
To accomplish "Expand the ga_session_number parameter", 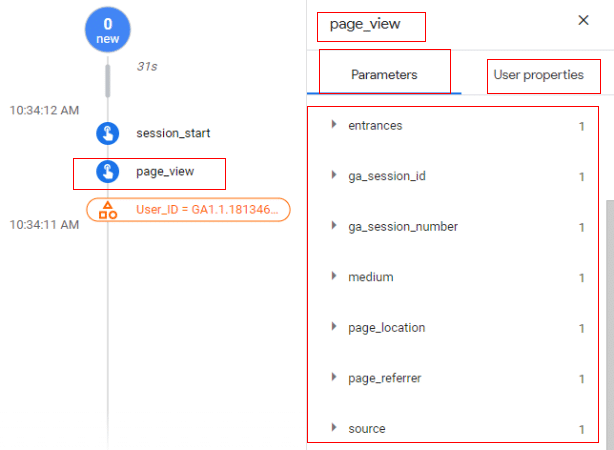I will tap(334, 227).
